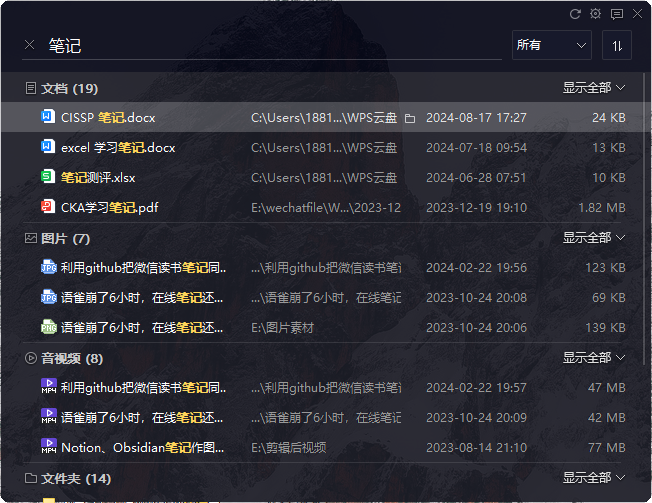Screen dimensions: 652x503
Task: Toggle sort order button
Action: 617,45
